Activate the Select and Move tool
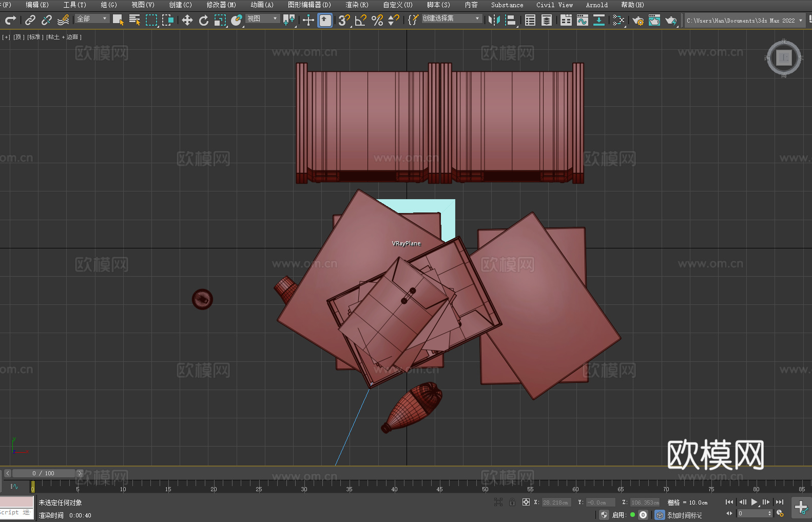 [187, 20]
